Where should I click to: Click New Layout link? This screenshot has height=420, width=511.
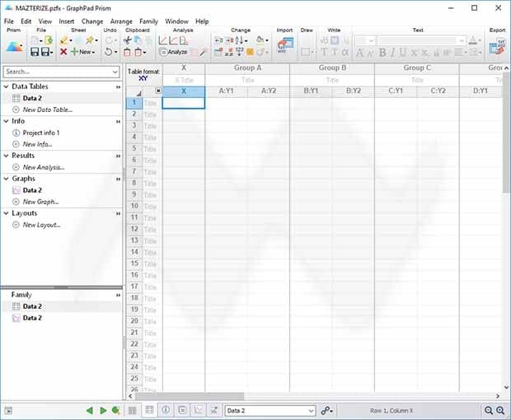click(x=42, y=225)
